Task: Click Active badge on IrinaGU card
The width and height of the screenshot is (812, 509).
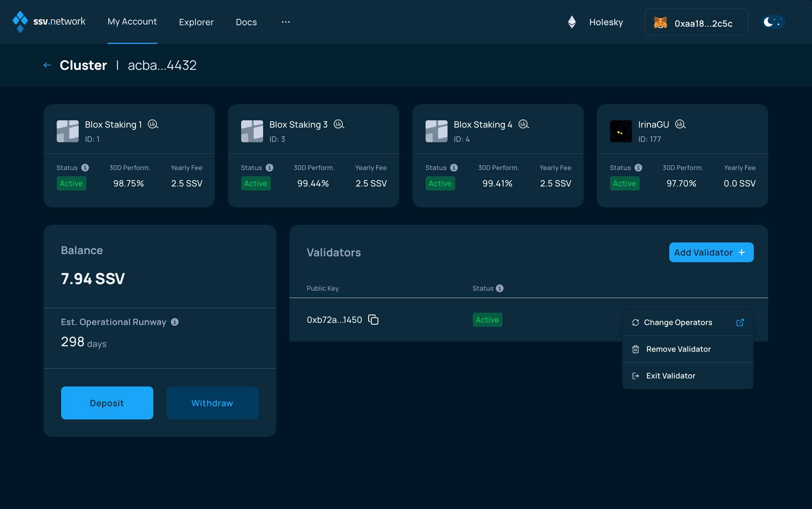Action: pyautogui.click(x=625, y=183)
